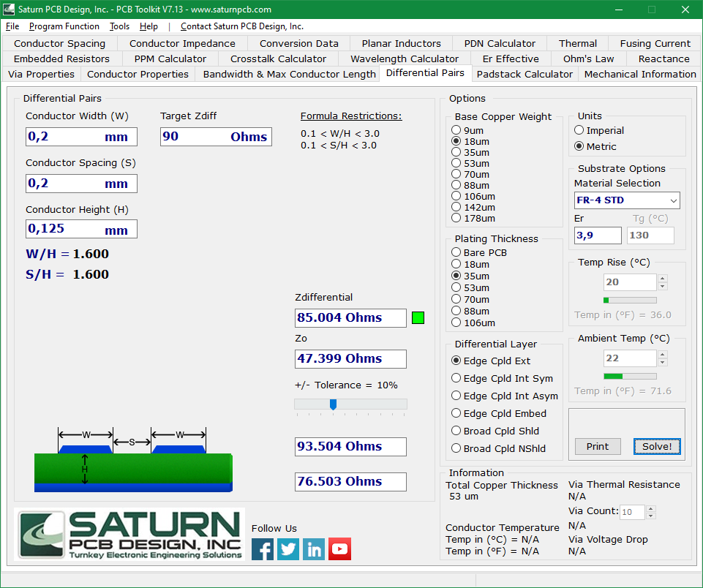The width and height of the screenshot is (703, 588).
Task: Open the Material Selection FR-4 STD dropdown
Action: [x=627, y=200]
